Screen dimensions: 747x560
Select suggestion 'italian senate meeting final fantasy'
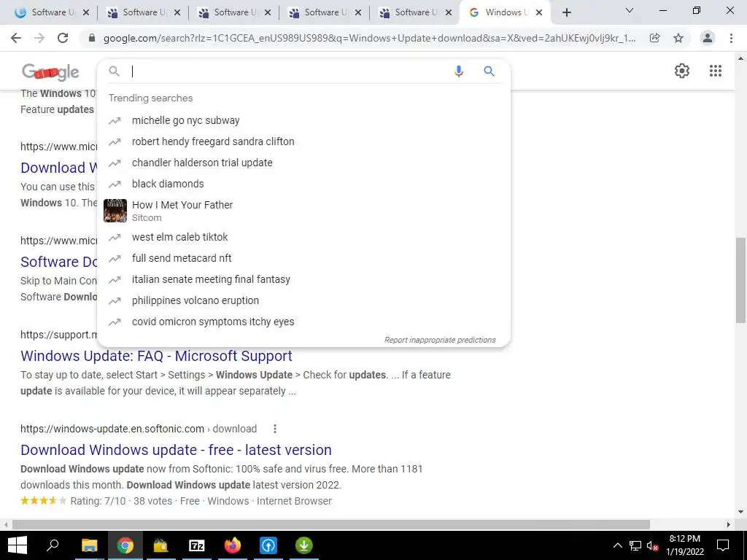pos(304,279)
